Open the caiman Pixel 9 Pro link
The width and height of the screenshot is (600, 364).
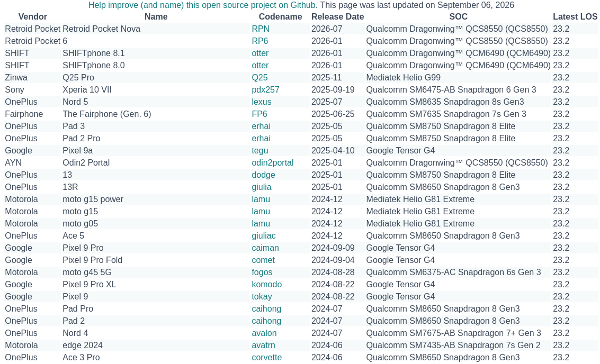[265, 248]
